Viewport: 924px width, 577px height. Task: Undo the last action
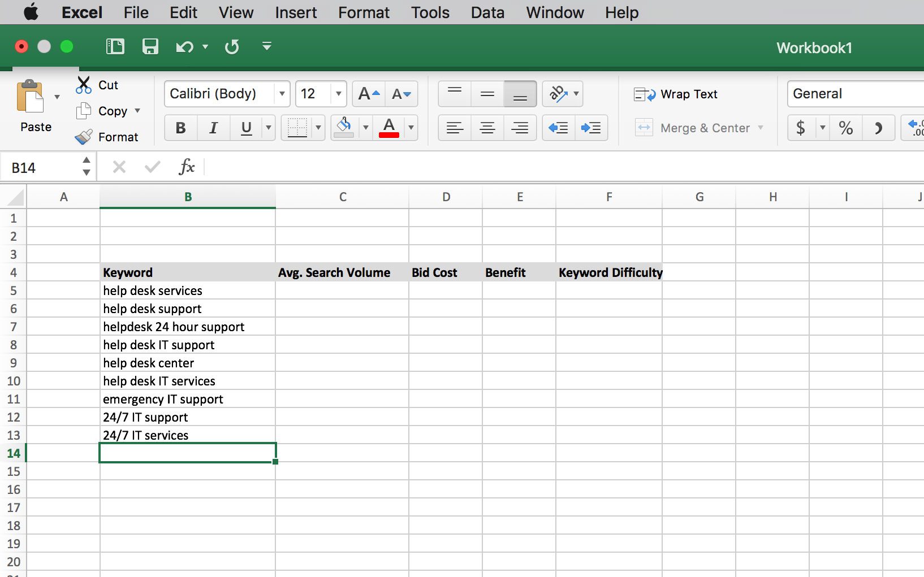pyautogui.click(x=184, y=47)
